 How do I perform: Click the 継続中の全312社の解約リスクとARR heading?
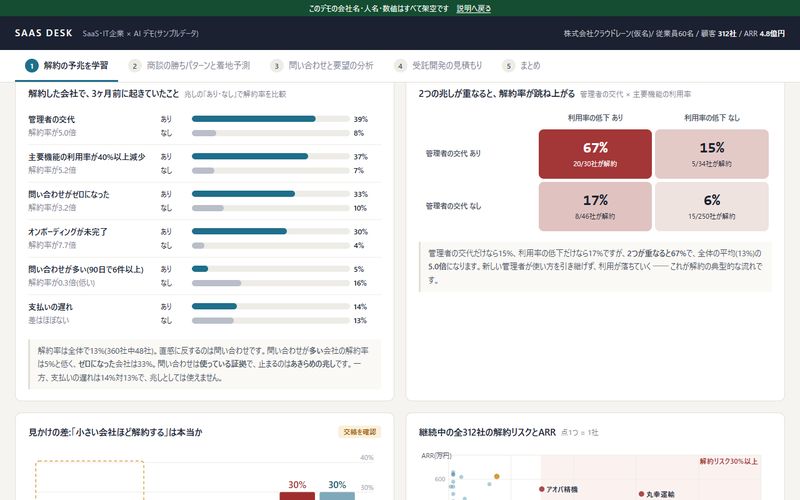(487, 432)
